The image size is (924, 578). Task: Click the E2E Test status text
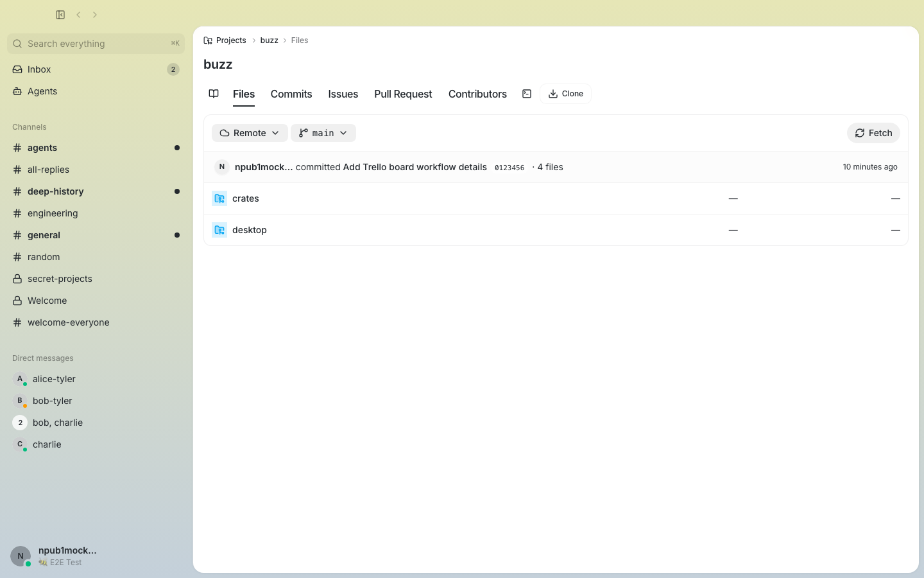click(65, 563)
